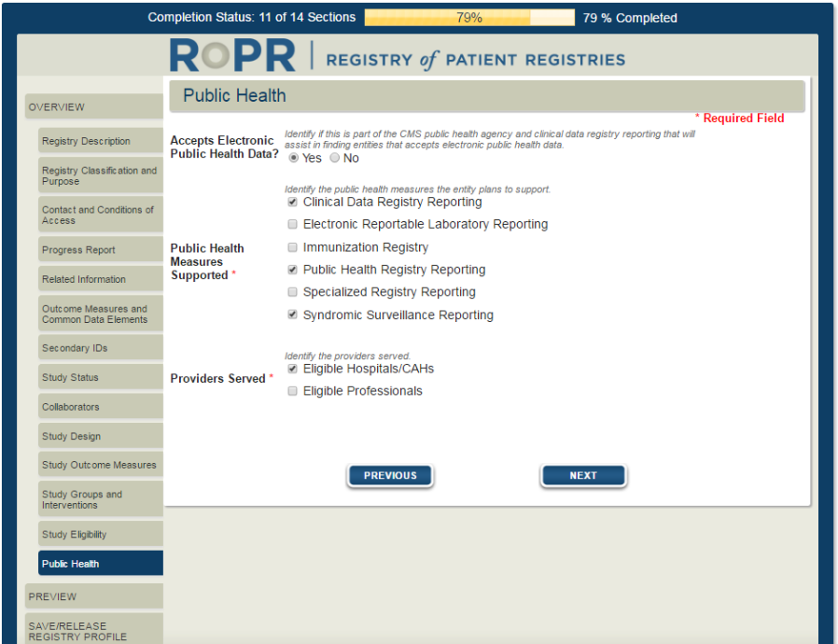Screen dimensions: 838x644
Task: Click 'Identify the providers served.' hint
Action: 347,356
